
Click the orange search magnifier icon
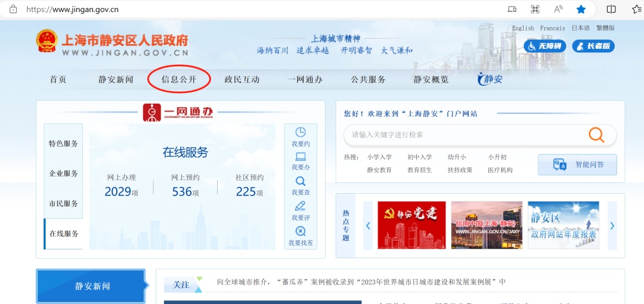click(x=596, y=135)
